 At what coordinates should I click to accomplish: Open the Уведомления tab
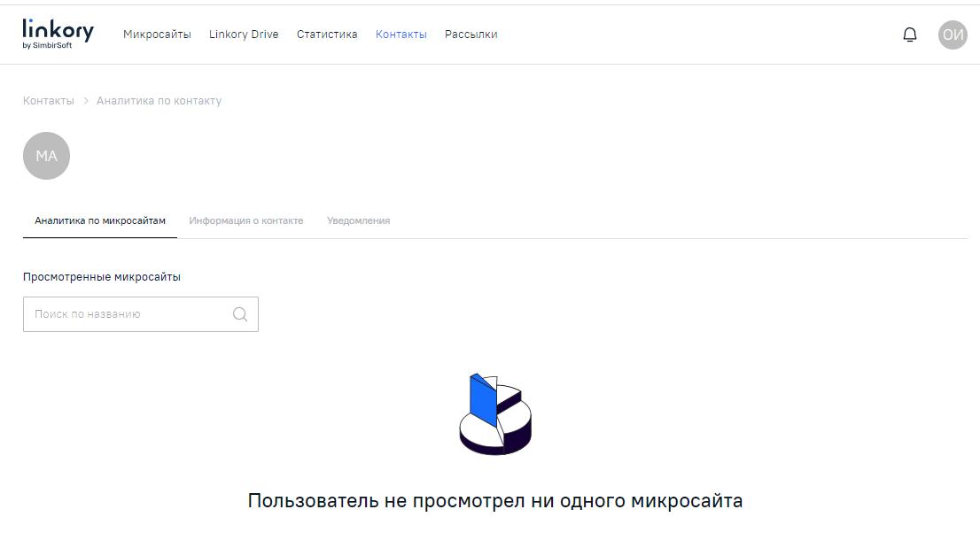[358, 220]
